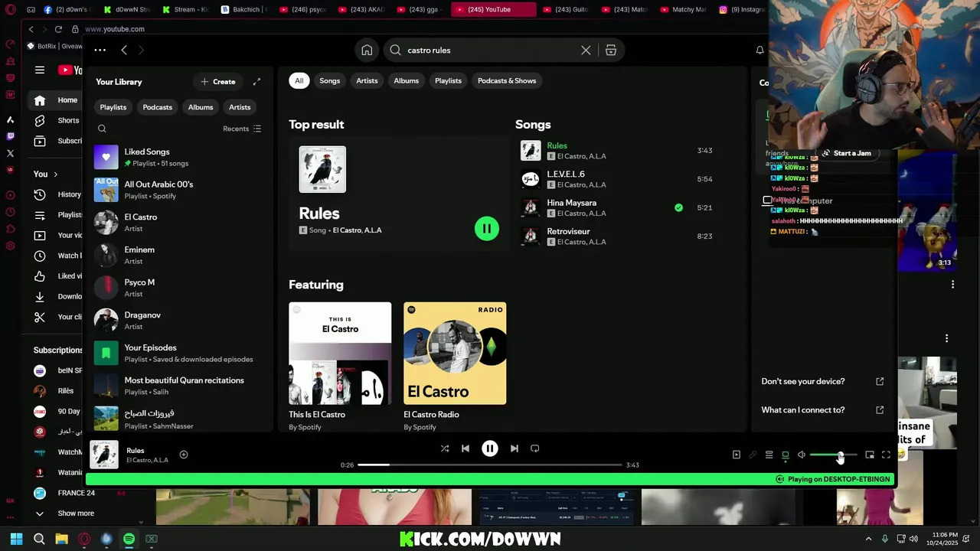This screenshot has height=551, width=980.
Task: Clear the 'castro rules' search text
Action: [586, 50]
